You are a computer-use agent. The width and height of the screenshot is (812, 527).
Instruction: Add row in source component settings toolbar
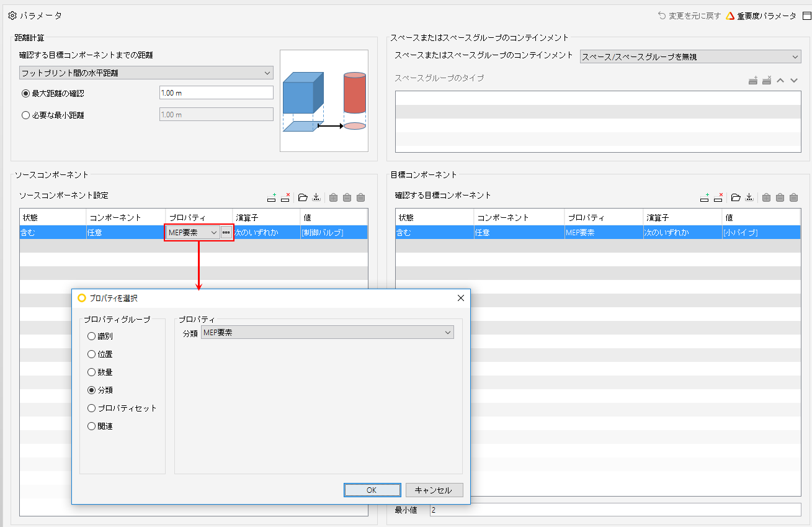(271, 198)
